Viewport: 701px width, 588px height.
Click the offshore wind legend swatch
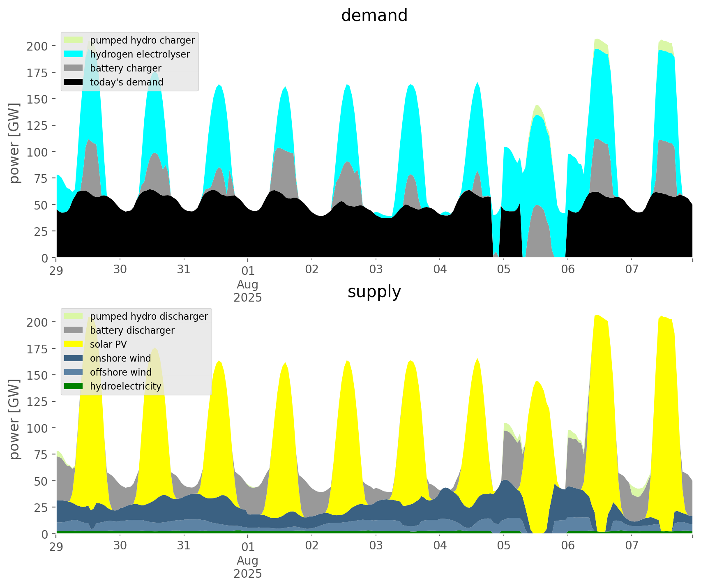(74, 372)
